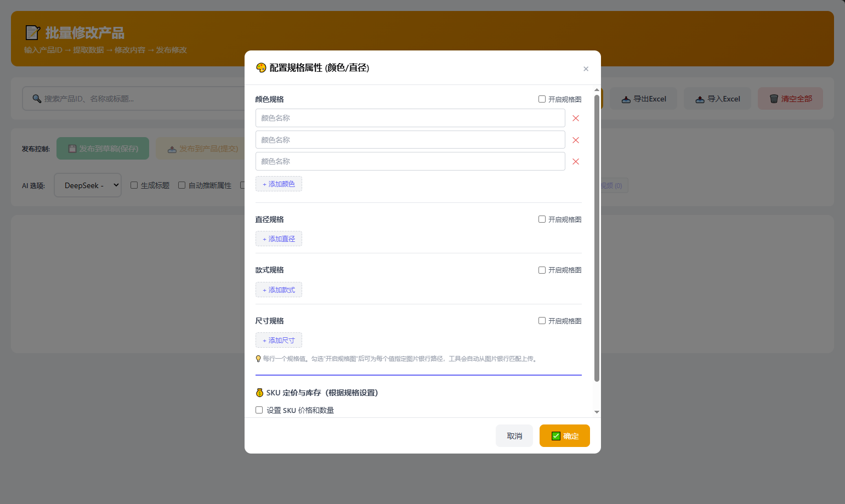Click the scrollbar up arrow in dialog
Viewport: 845px width, 504px height.
[597, 90]
